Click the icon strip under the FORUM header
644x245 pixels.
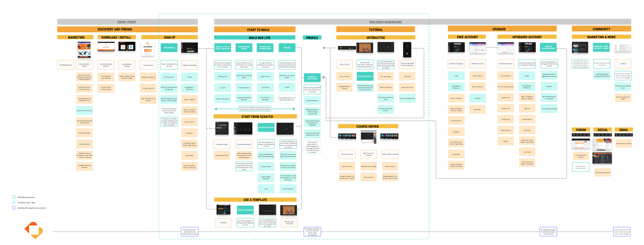point(581,135)
